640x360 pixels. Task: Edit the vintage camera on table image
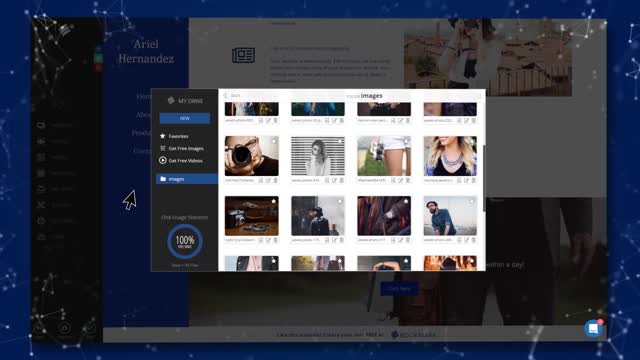268,240
